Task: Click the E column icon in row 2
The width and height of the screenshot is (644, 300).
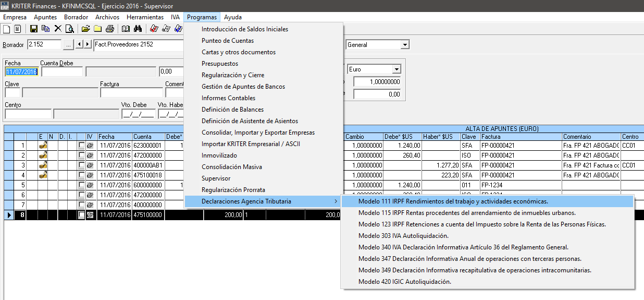Action: [43, 155]
